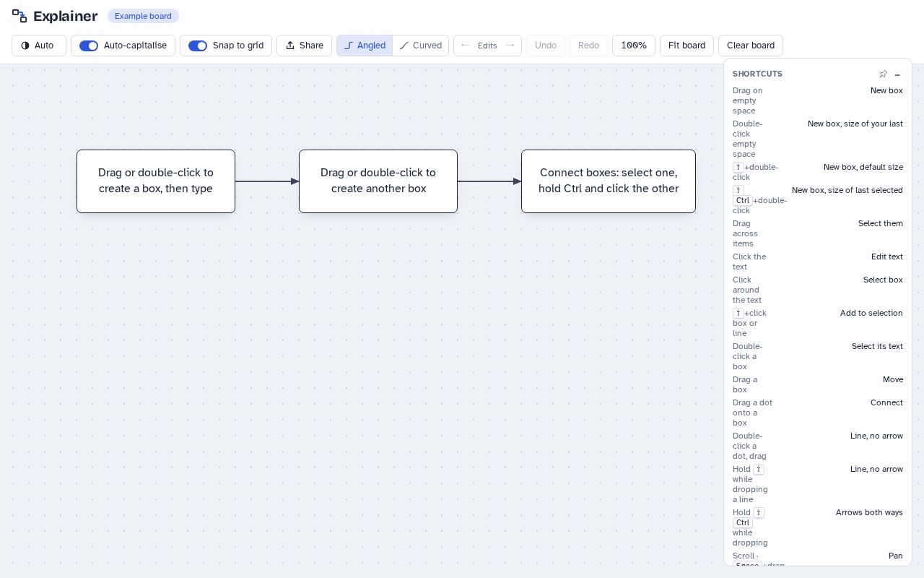Click 'Select its text' shortcut text
Image resolution: width=924 pixels, height=578 pixels.
coord(877,346)
